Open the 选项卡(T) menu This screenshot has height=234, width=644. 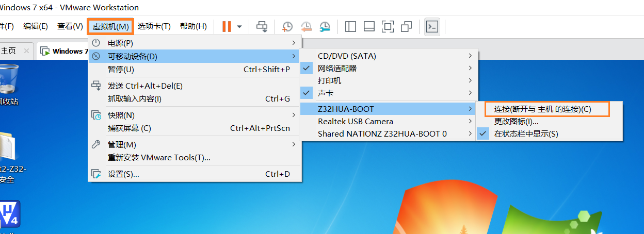pyautogui.click(x=154, y=26)
